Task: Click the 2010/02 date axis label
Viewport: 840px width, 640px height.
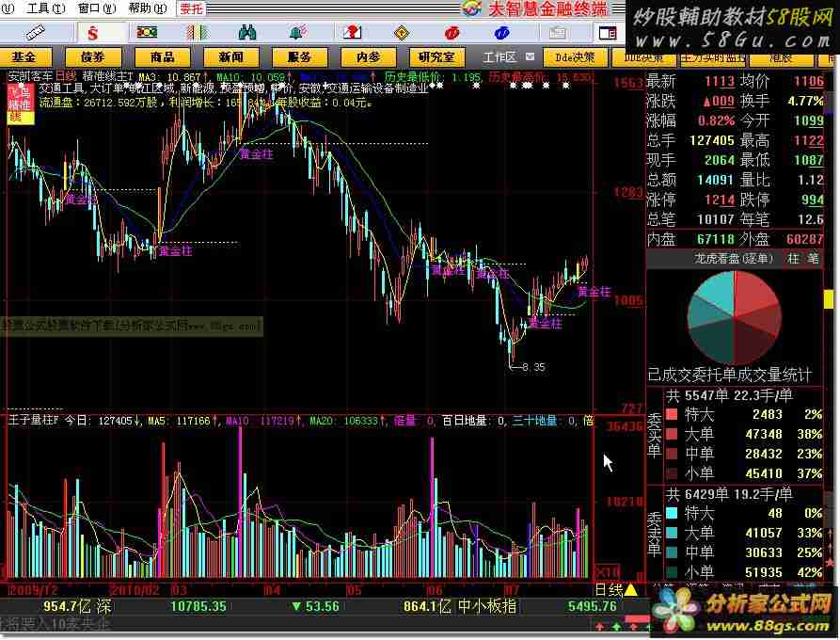Action: point(135,590)
